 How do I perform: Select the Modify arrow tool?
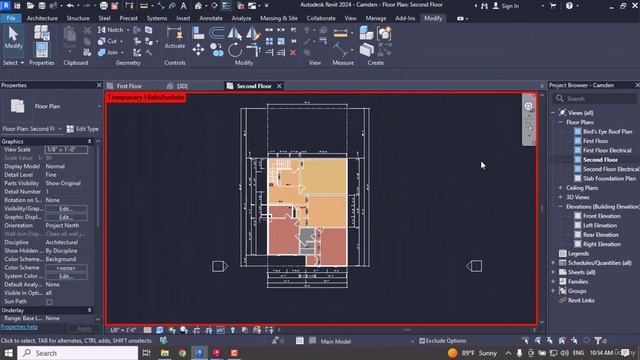click(13, 38)
